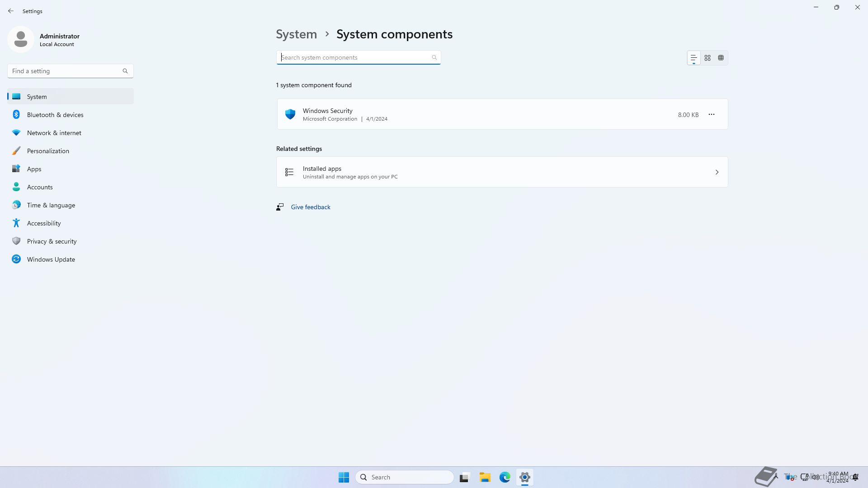Screen dimensions: 868x488
Task: Open Privacy & security settings
Action: (x=52, y=241)
